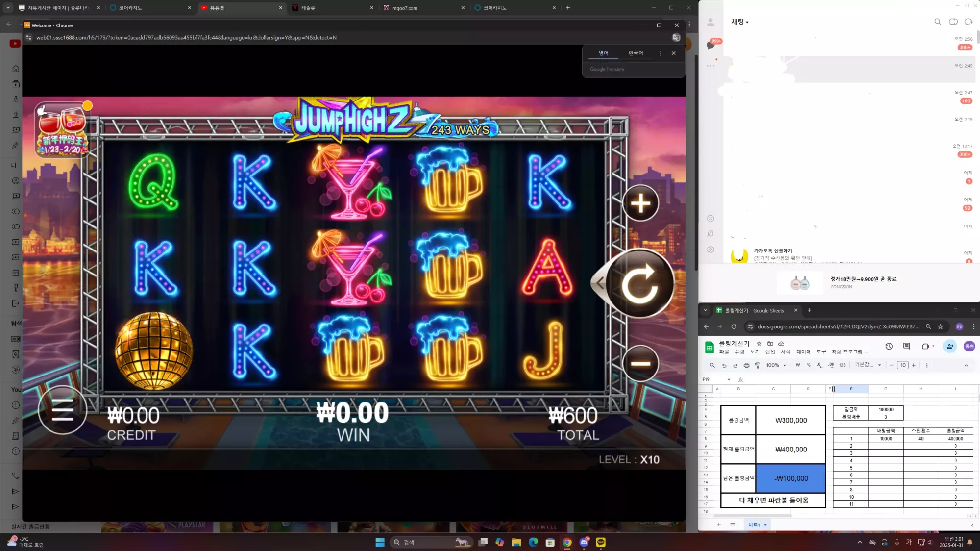
Task: Select the paint format tool in Sheets
Action: (x=758, y=365)
